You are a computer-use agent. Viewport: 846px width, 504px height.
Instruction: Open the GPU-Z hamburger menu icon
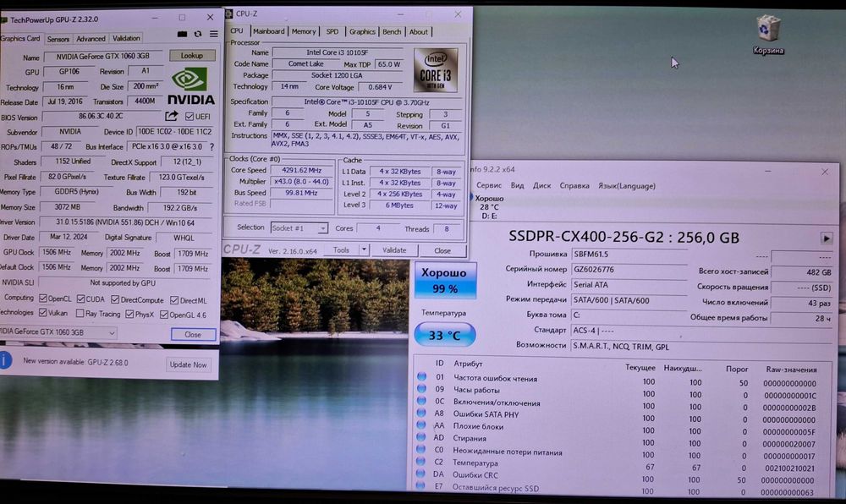214,34
